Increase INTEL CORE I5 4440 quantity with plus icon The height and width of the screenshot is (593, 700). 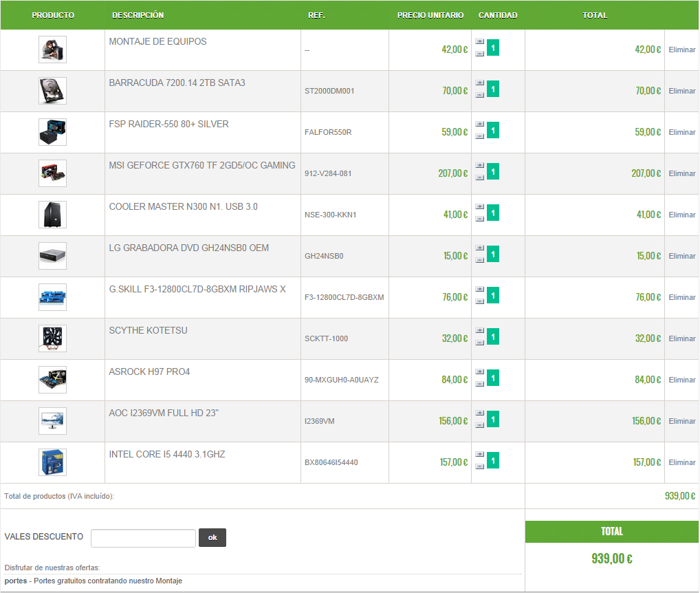479,455
